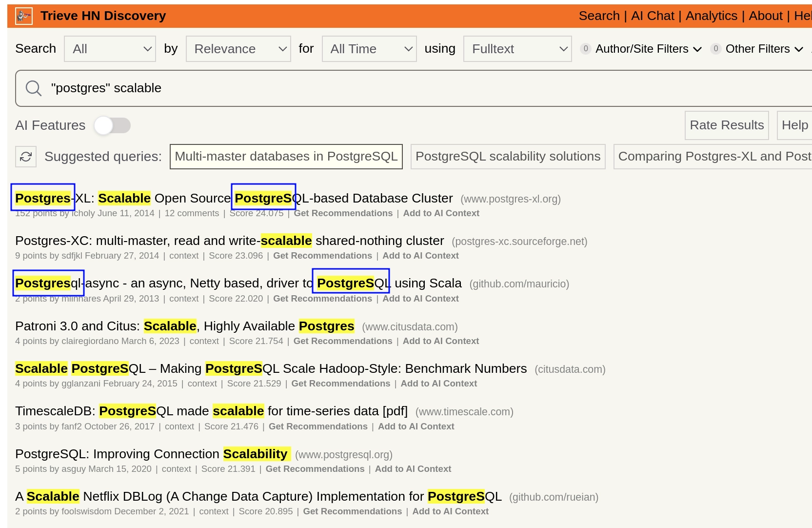Add the Postgresql-async result to AI Context

point(421,299)
